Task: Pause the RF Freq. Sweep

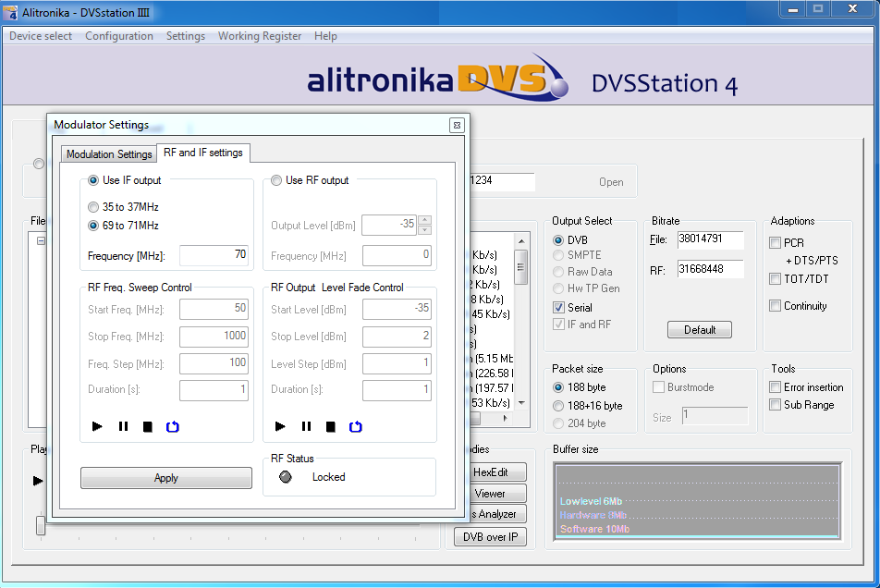Action: tap(123, 426)
